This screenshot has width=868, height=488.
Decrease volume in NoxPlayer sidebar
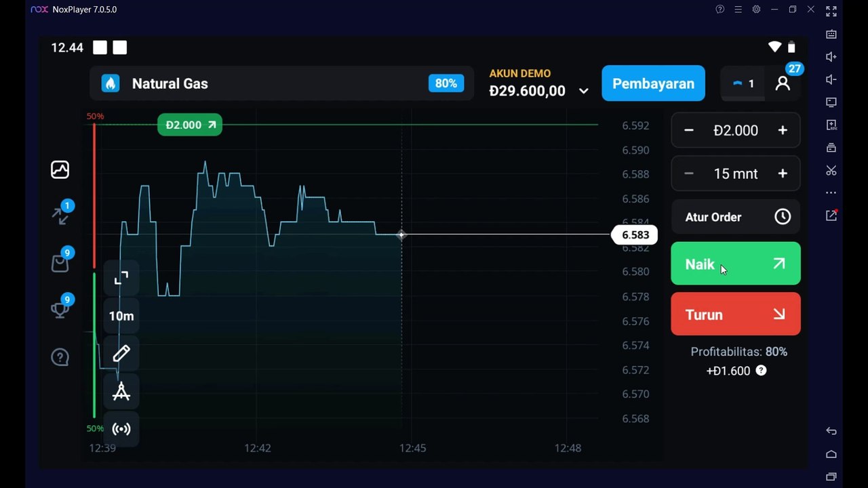click(831, 79)
